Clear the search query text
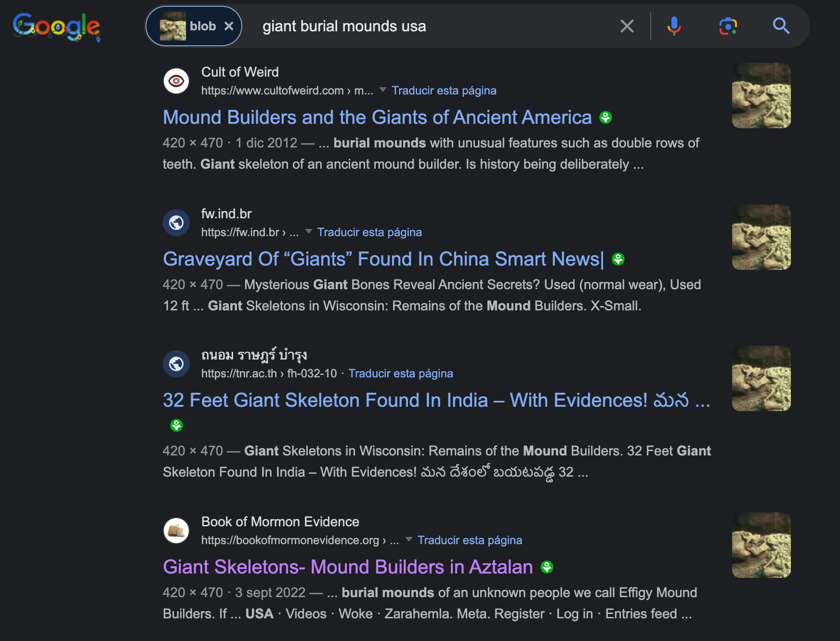The width and height of the screenshot is (840, 641). tap(627, 26)
